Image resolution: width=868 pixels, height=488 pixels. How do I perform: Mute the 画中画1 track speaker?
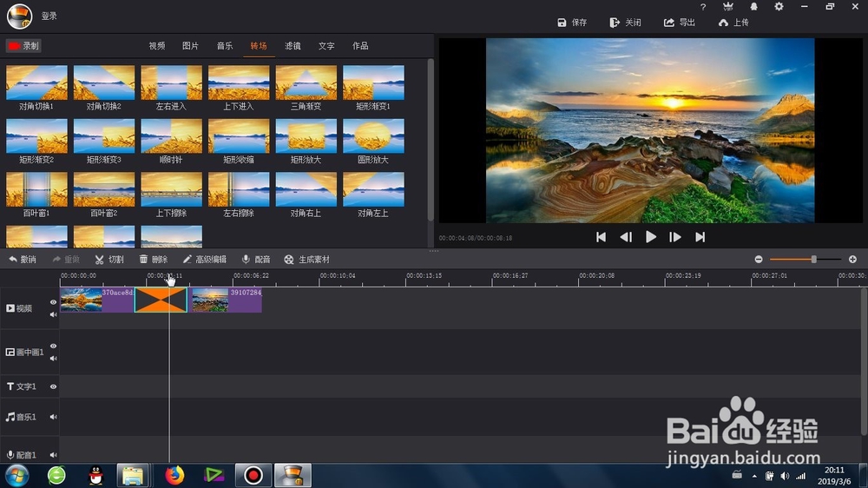click(x=53, y=359)
